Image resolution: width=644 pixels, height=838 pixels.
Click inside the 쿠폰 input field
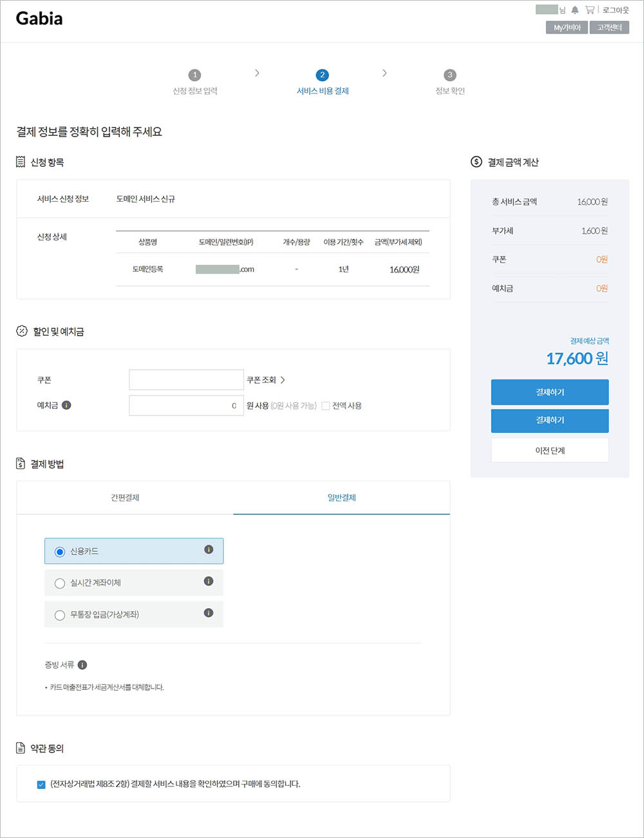pyautogui.click(x=186, y=379)
